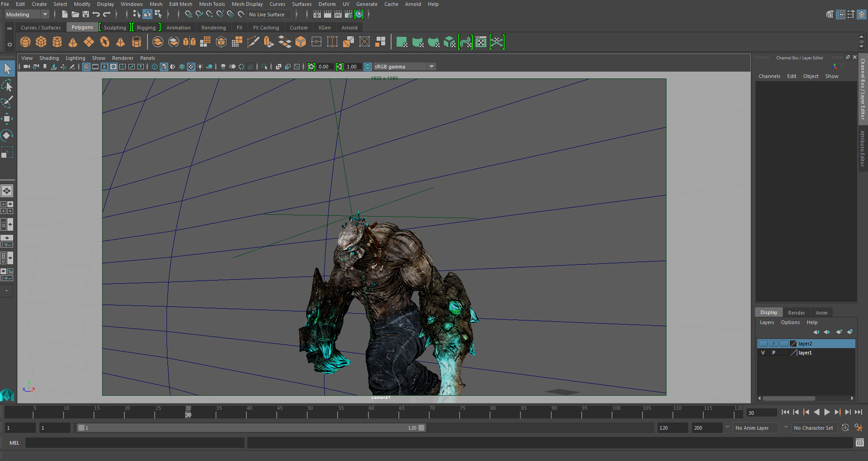
Task: Open the Deform menu
Action: (327, 4)
